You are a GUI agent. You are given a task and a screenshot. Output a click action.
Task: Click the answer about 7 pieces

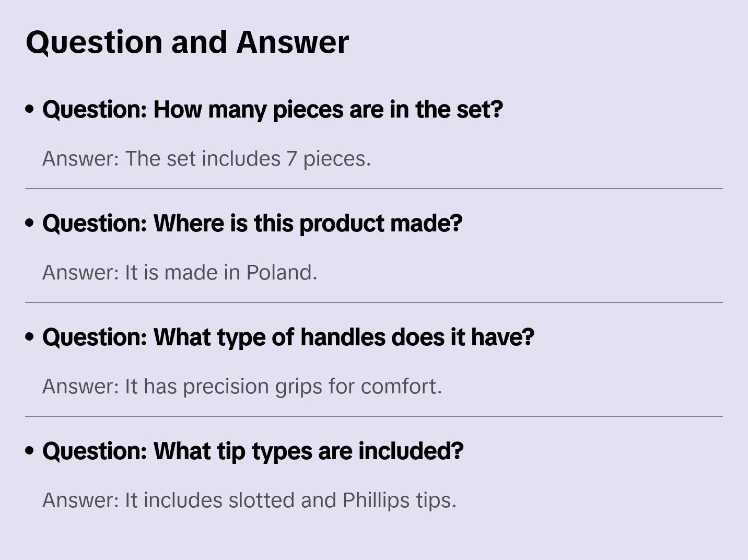pos(206,159)
